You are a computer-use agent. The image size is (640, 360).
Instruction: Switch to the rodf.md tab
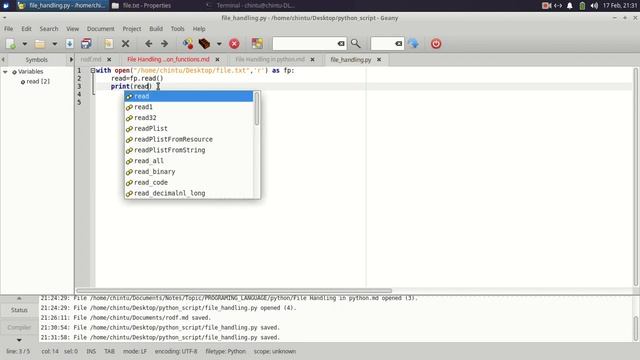click(91, 60)
